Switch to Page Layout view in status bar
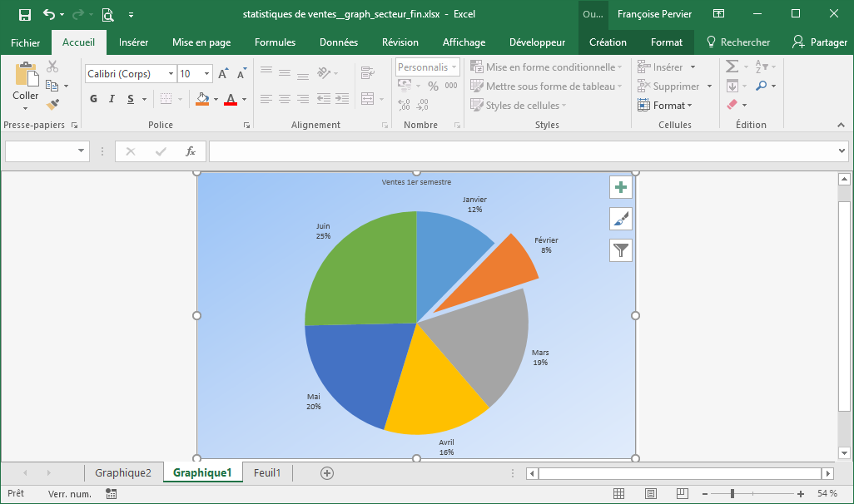The width and height of the screenshot is (854, 504). point(650,494)
